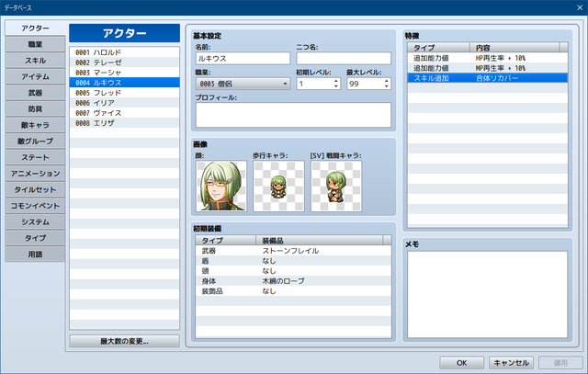588x374 pixels.
Task: Select the MP再生率 + 10% trait row
Action: tap(488, 68)
